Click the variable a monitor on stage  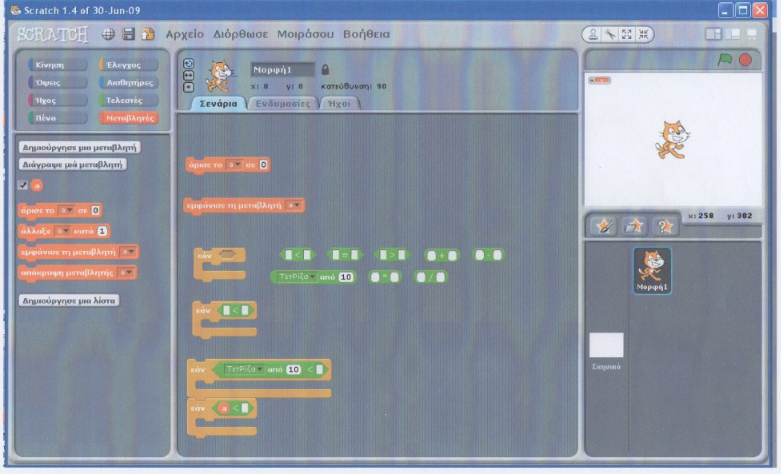[600, 80]
